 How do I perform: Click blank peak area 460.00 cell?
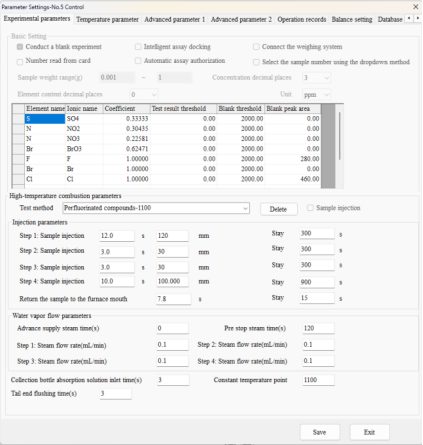pyautogui.click(x=293, y=179)
